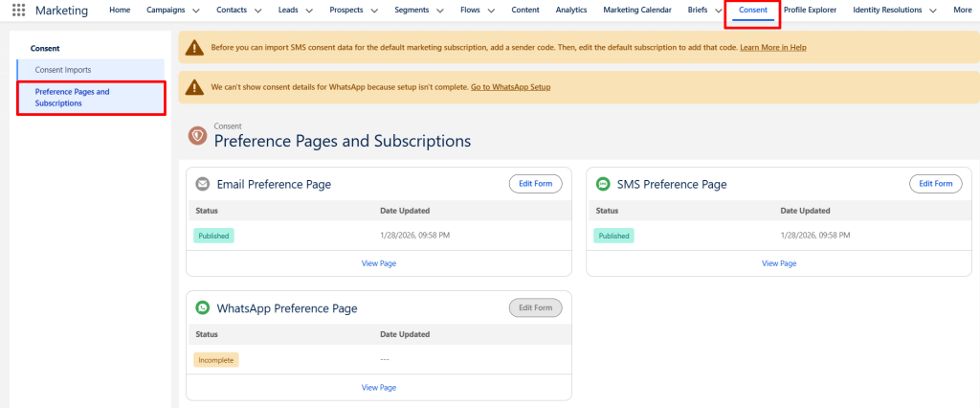Open the Identity Resolutions tab
Viewport: 980px width, 408px height.
pyautogui.click(x=887, y=10)
